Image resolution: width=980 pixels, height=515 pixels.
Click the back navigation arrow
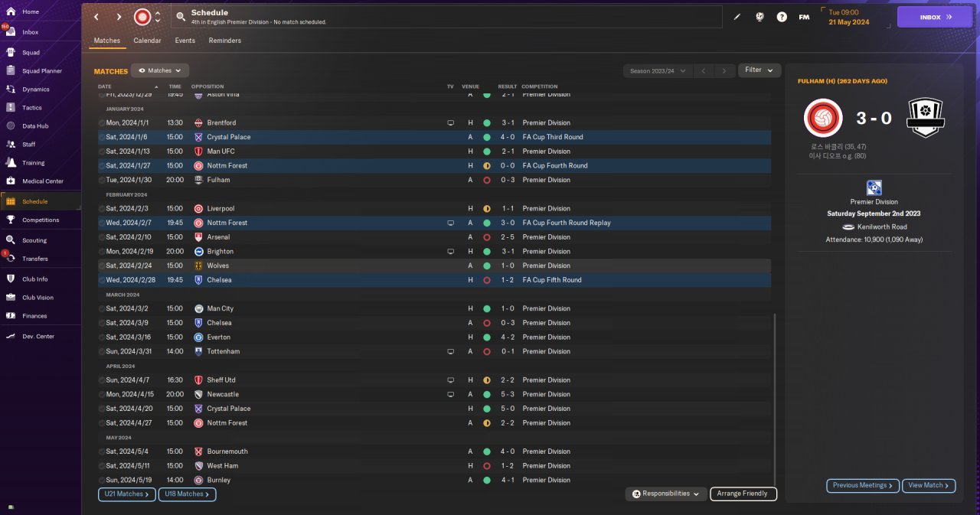click(x=96, y=17)
